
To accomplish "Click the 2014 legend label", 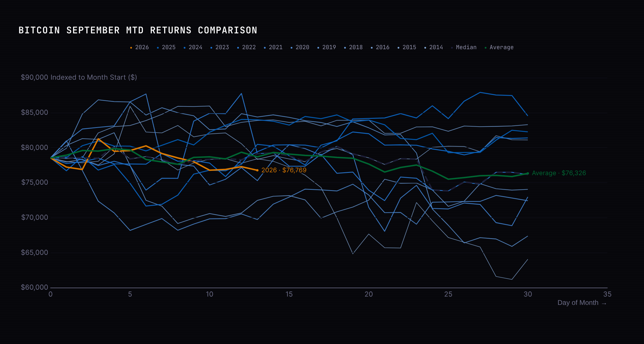I will tap(434, 47).
